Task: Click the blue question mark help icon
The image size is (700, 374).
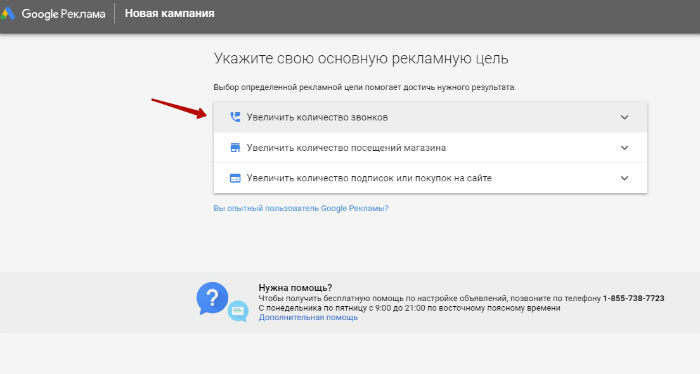Action: coord(212,298)
